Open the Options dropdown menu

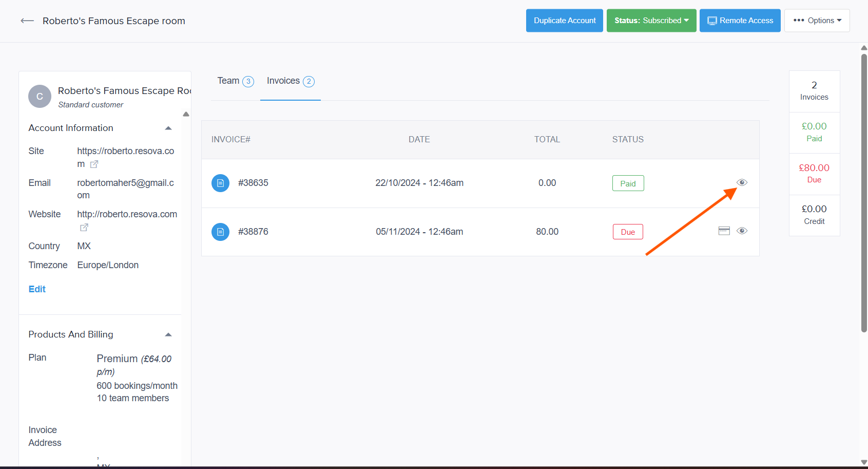[x=817, y=21]
